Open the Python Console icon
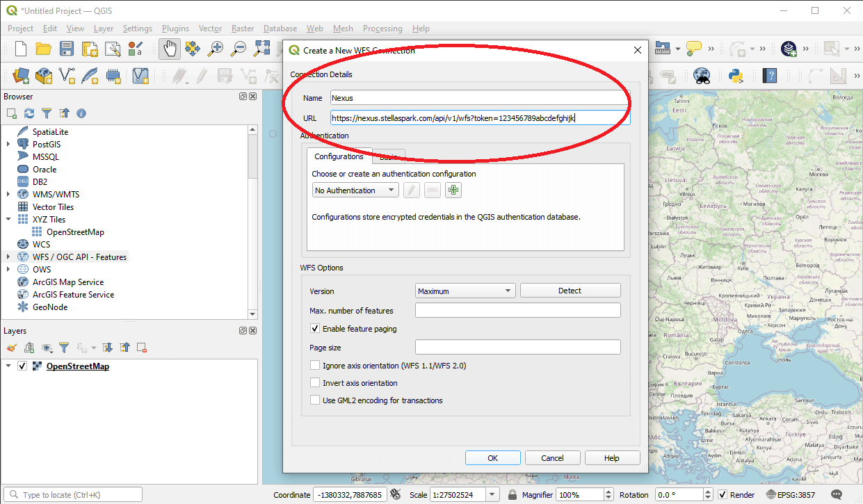Screen dimensions: 863x504 (x=735, y=75)
